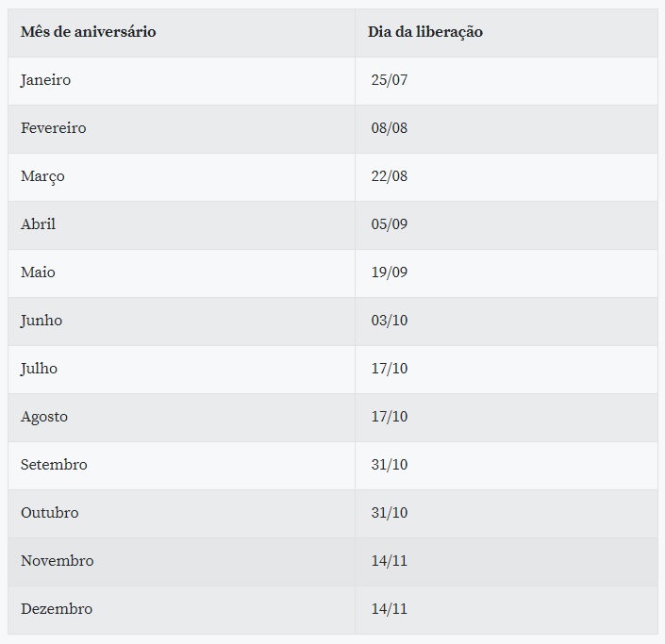
Task: Select the Julho month cell
Action: pyautogui.click(x=40, y=369)
